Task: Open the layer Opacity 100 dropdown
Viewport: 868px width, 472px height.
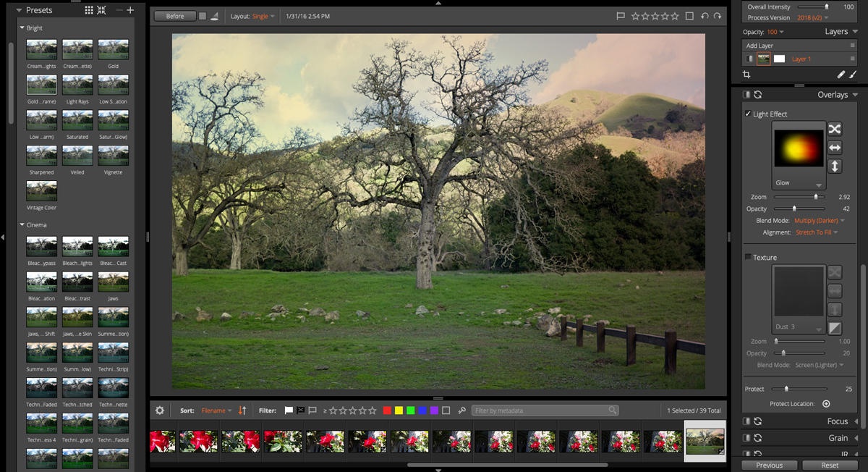Action: pos(775,32)
